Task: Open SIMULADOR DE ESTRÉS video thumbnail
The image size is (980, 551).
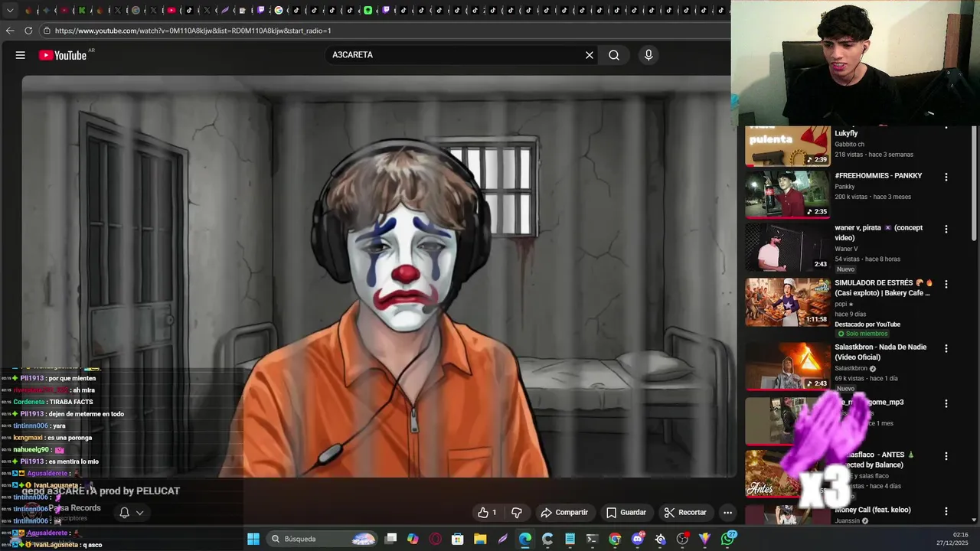Action: [788, 302]
